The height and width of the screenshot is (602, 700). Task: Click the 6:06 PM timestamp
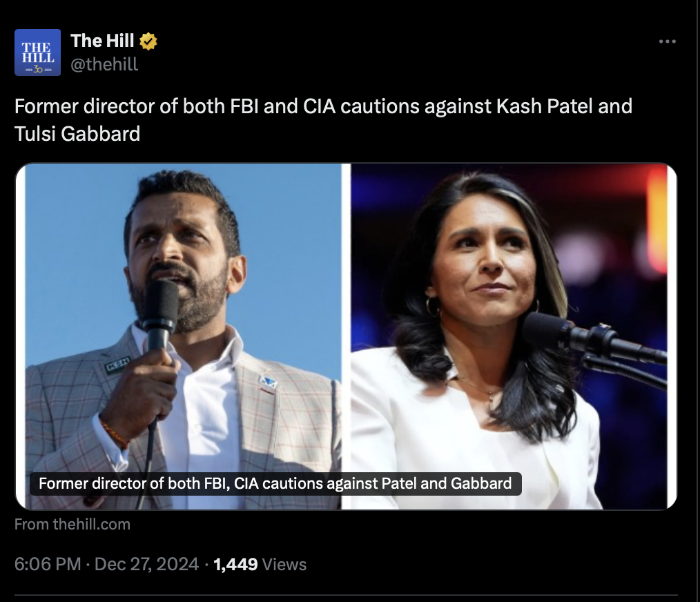pyautogui.click(x=48, y=564)
